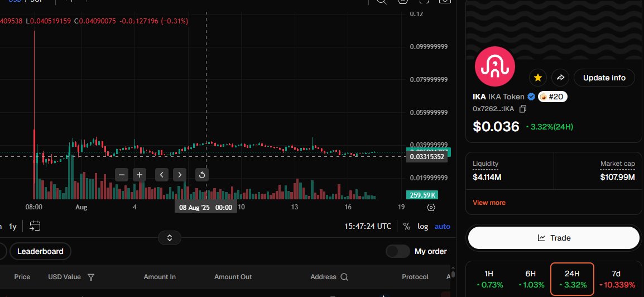Screen dimensions: 644x297
Task: Copy the 0x7262...:IKA address
Action: tap(523, 109)
